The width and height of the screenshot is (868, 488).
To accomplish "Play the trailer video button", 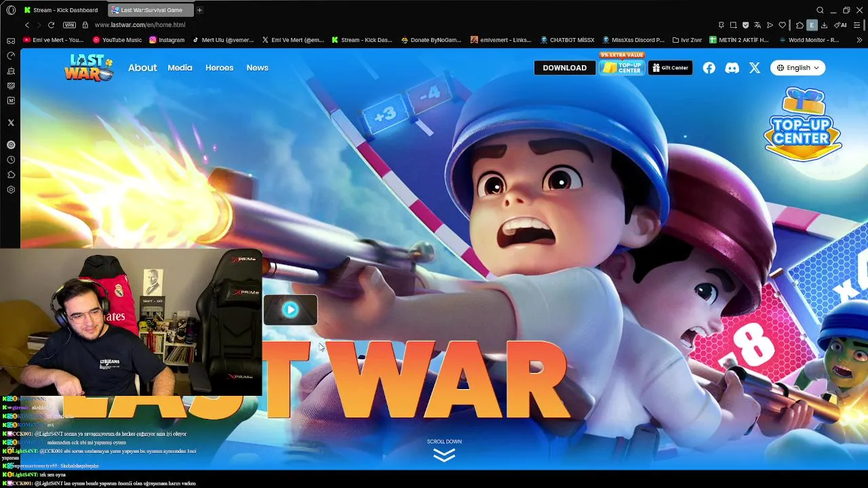I will click(x=290, y=310).
